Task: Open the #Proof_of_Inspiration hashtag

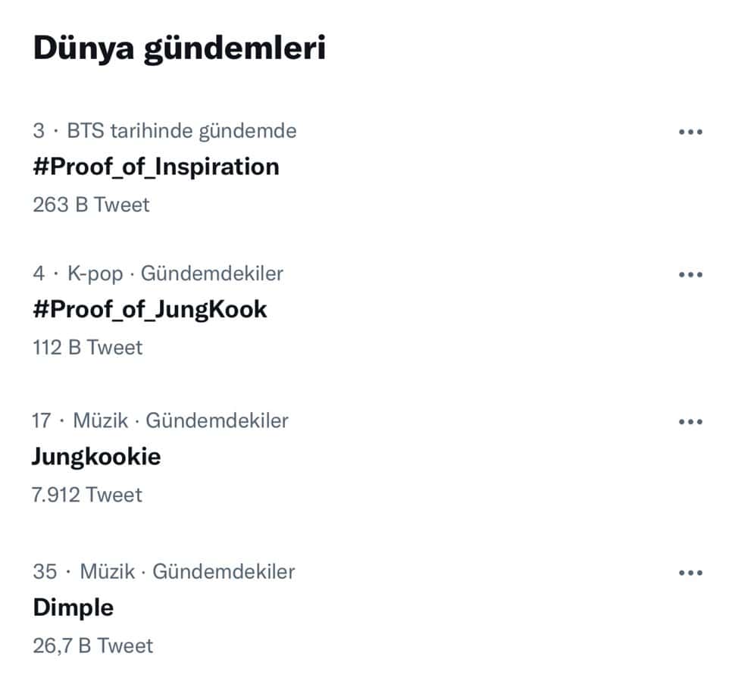Action: click(156, 167)
